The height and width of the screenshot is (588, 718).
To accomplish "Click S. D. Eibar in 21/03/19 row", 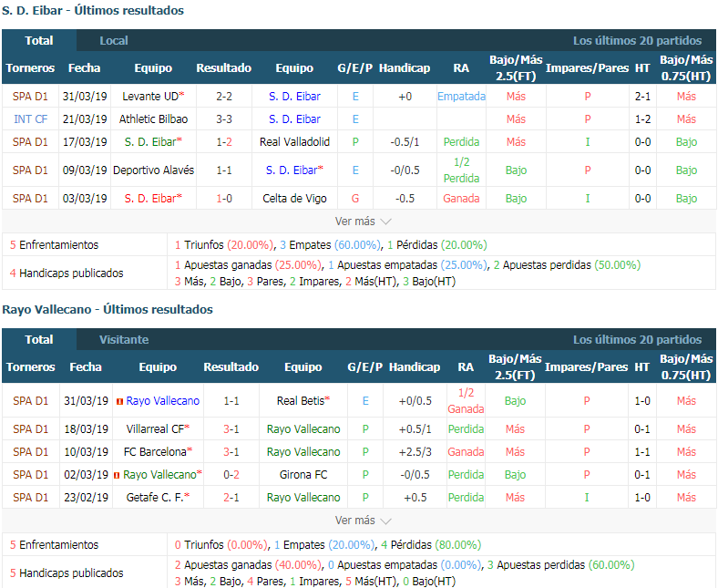I will click(294, 119).
